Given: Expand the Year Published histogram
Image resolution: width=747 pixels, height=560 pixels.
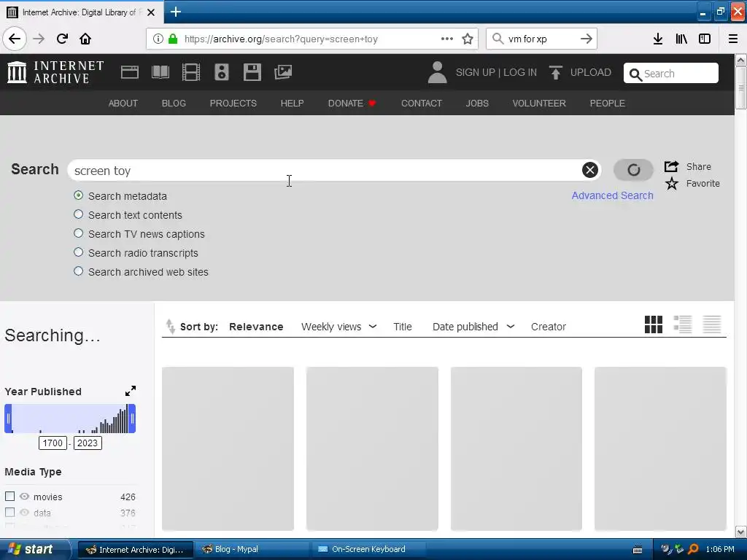Looking at the screenshot, I should pos(131,391).
